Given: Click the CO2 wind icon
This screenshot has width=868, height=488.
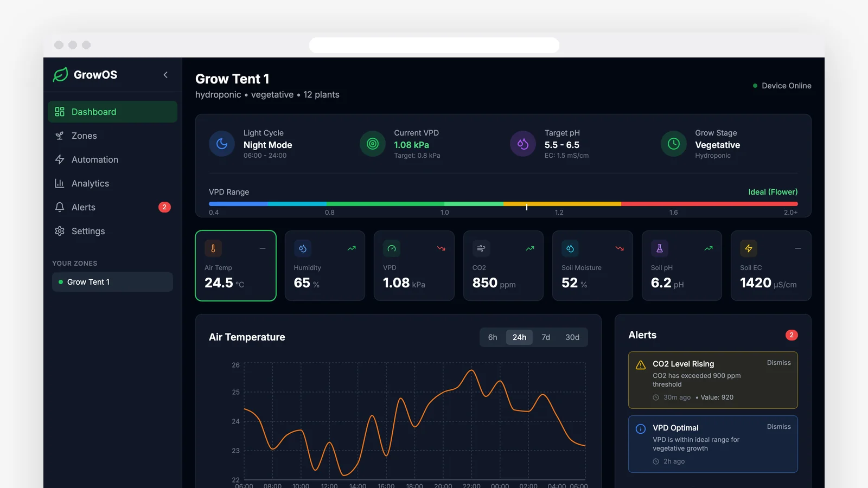Looking at the screenshot, I should click(481, 248).
